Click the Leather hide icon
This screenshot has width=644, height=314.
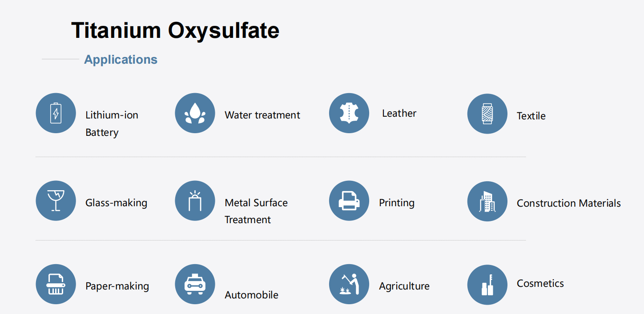pos(349,113)
